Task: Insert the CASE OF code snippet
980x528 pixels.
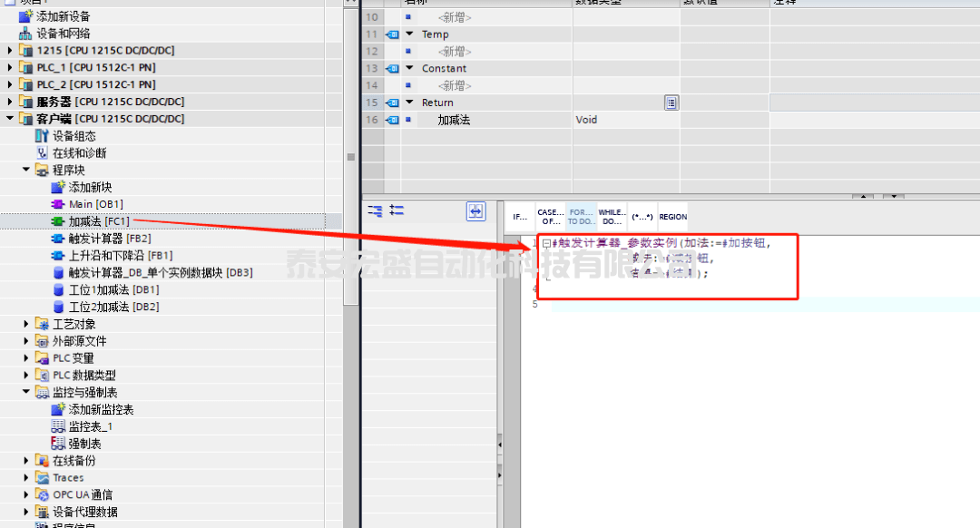Action: tap(550, 216)
